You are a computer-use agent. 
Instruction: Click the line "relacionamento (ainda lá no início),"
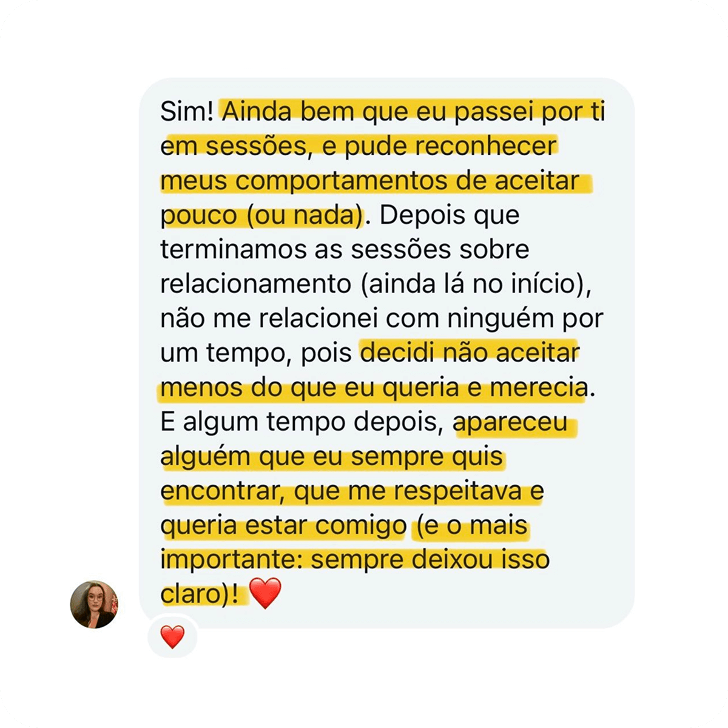click(x=376, y=285)
